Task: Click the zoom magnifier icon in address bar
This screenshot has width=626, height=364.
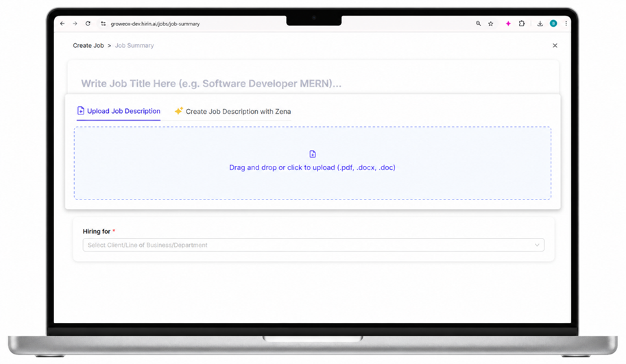Action: (x=479, y=23)
